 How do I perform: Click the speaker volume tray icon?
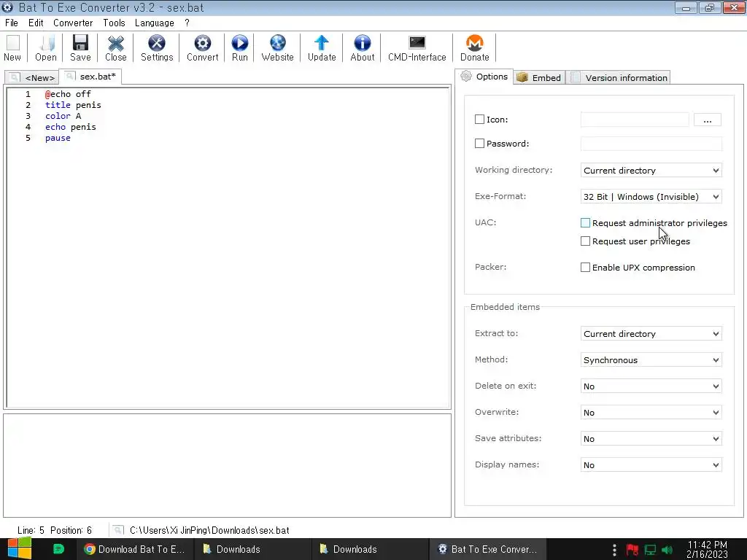pyautogui.click(x=667, y=550)
